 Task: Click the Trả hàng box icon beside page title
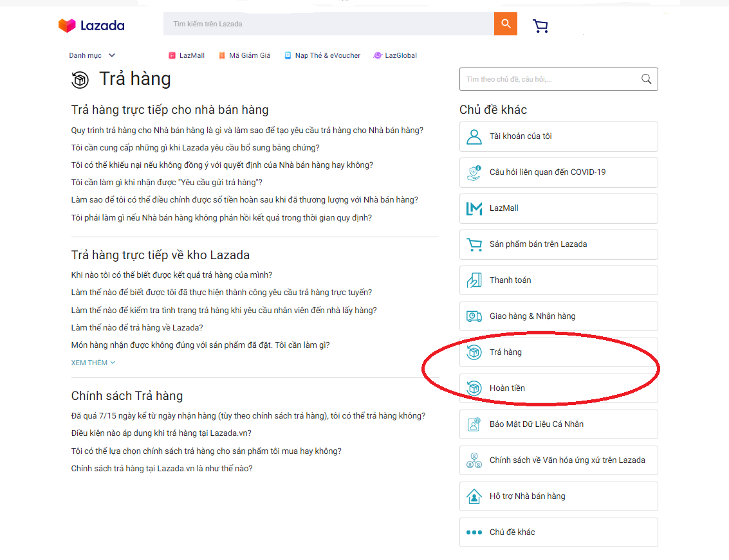coord(80,80)
